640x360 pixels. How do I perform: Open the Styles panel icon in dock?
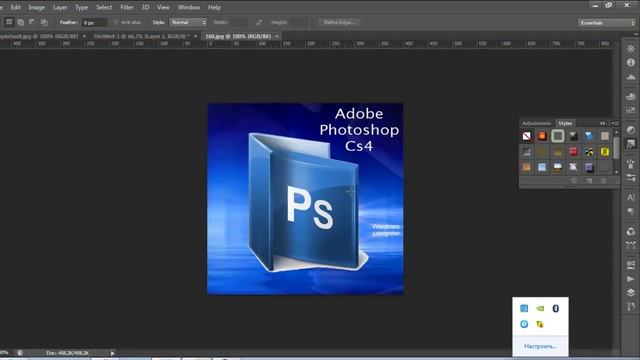pyautogui.click(x=631, y=144)
